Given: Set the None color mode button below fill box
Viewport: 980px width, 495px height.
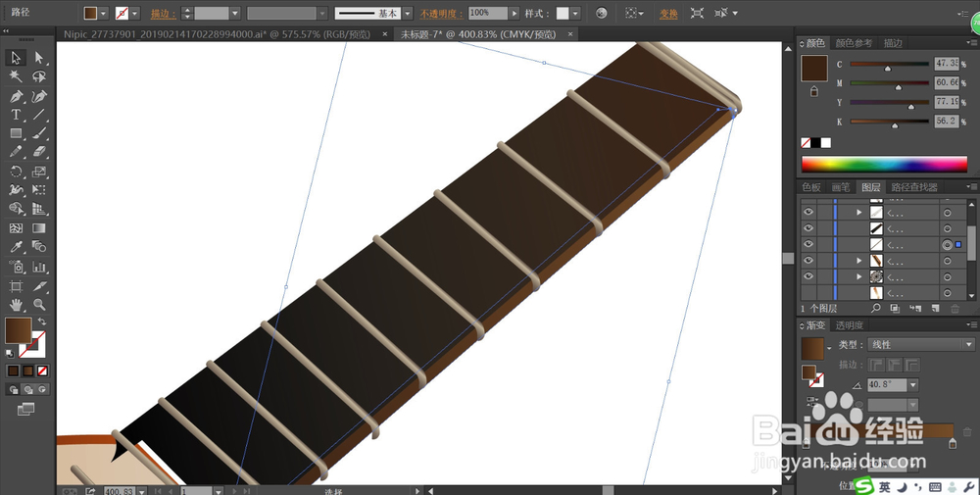Looking at the screenshot, I should coord(42,371).
